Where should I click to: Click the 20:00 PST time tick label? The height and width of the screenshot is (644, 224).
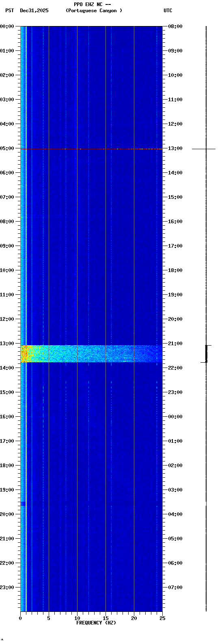[x=7, y=514]
